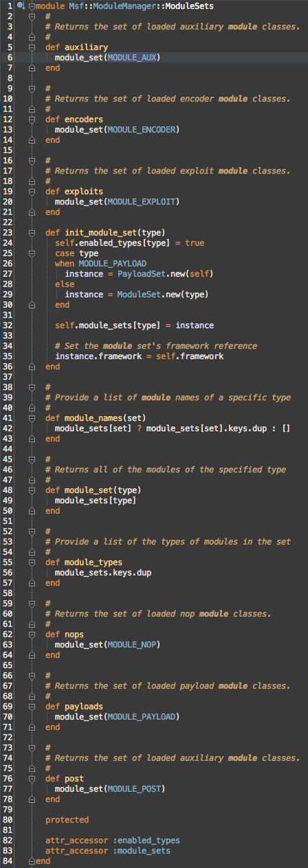
Task: Collapse the 'def init_module_set(type)' method
Action: 32,233
